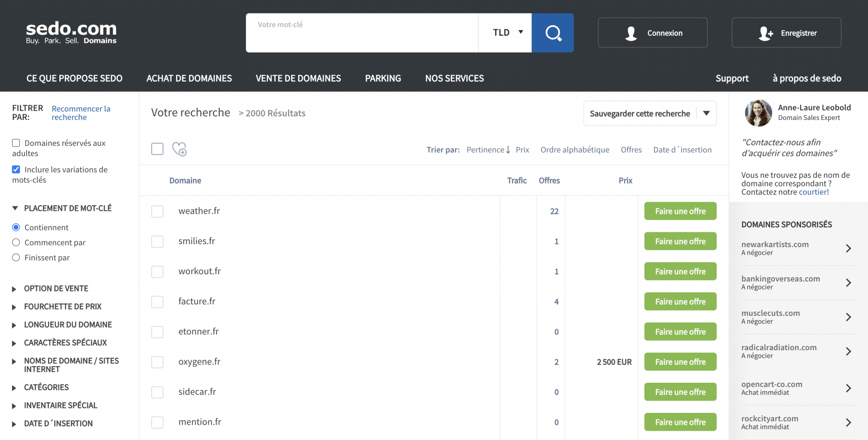Image resolution: width=868 pixels, height=440 pixels.
Task: Click the keyword search input field
Action: point(362,33)
